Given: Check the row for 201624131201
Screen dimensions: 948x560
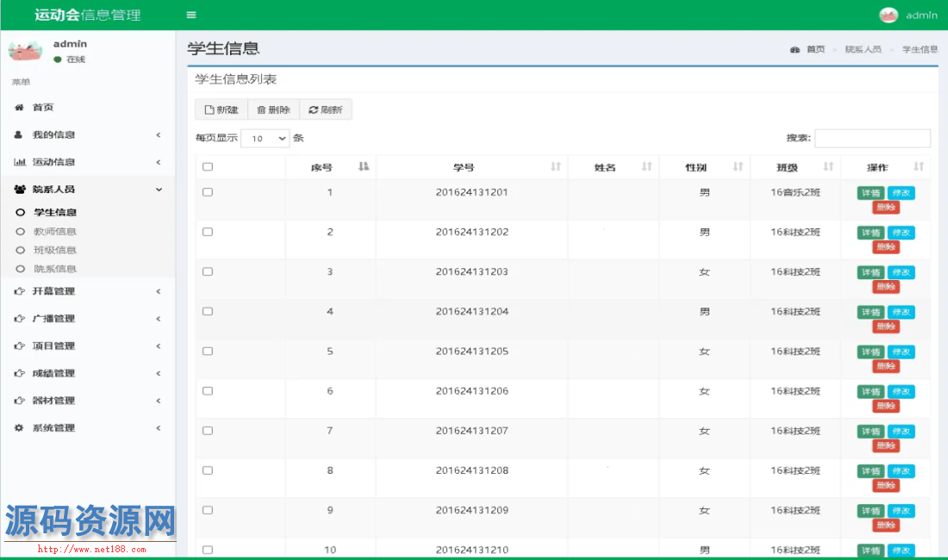Looking at the screenshot, I should point(208,192).
